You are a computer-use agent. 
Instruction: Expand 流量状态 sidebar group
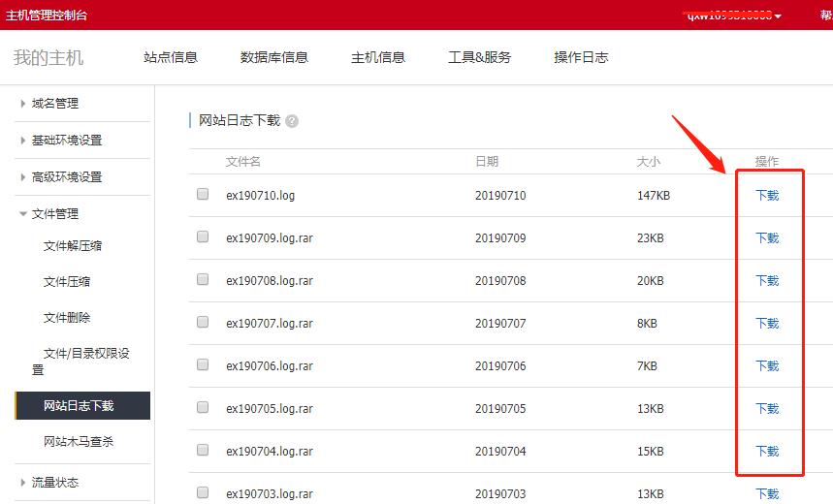55,483
